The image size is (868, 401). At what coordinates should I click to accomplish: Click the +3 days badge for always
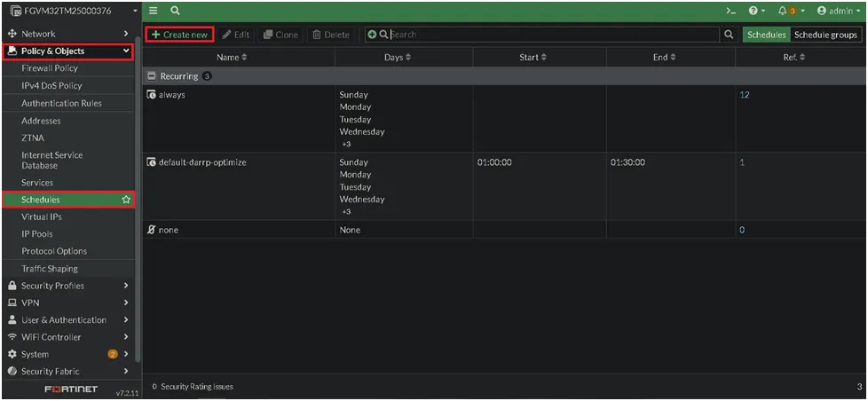(346, 144)
